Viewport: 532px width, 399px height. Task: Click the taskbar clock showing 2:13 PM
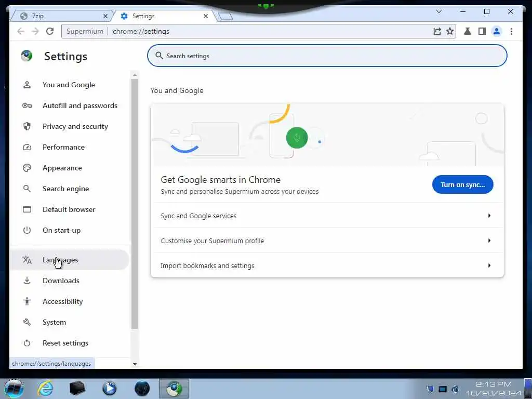[494, 389]
